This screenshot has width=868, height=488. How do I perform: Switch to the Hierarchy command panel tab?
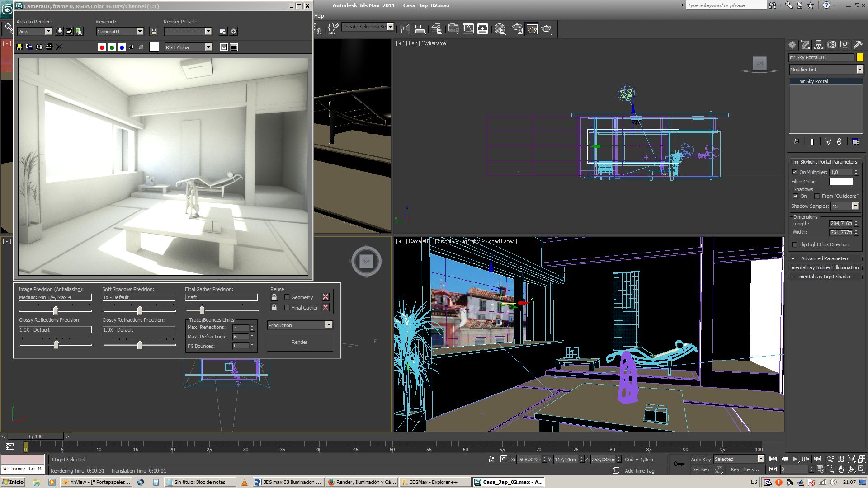coord(818,45)
